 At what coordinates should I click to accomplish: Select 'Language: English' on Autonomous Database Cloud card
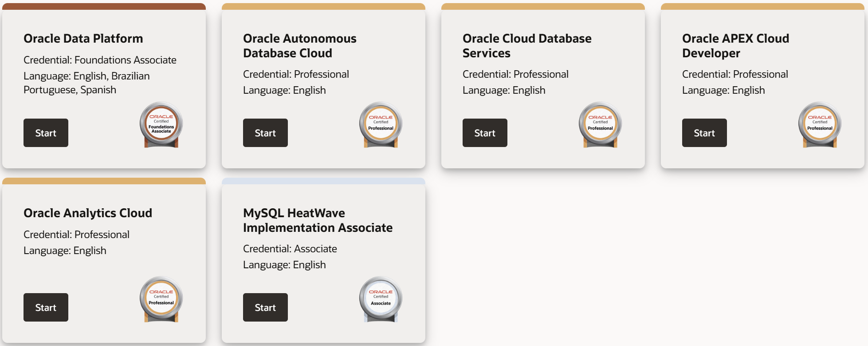[x=284, y=90]
